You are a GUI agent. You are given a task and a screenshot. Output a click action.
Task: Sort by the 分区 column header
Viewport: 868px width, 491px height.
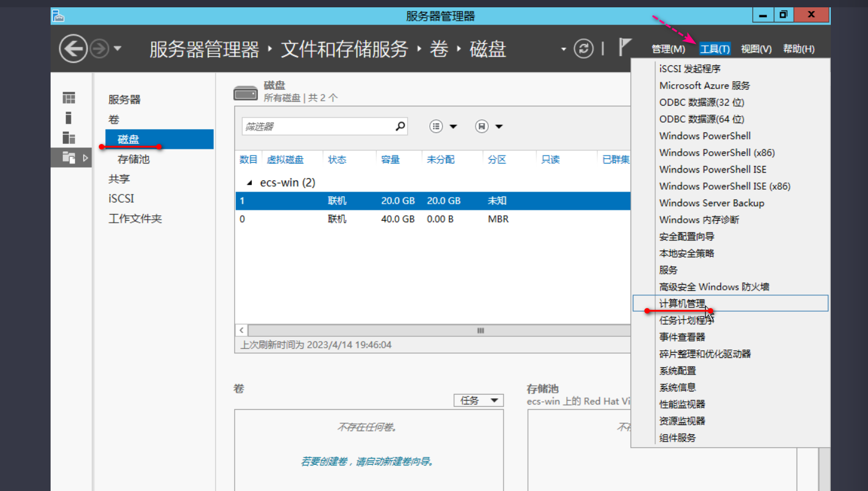click(x=497, y=159)
